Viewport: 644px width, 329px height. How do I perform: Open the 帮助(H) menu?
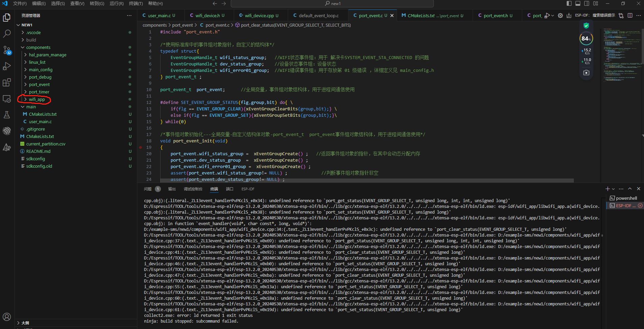156,3
